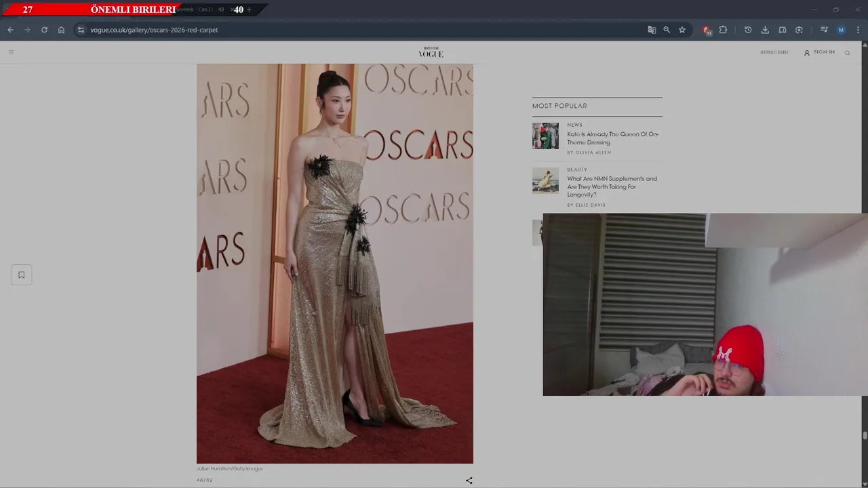Viewport: 868px width, 488px height.
Task: Open the browser three-dot menu
Action: pos(858,30)
